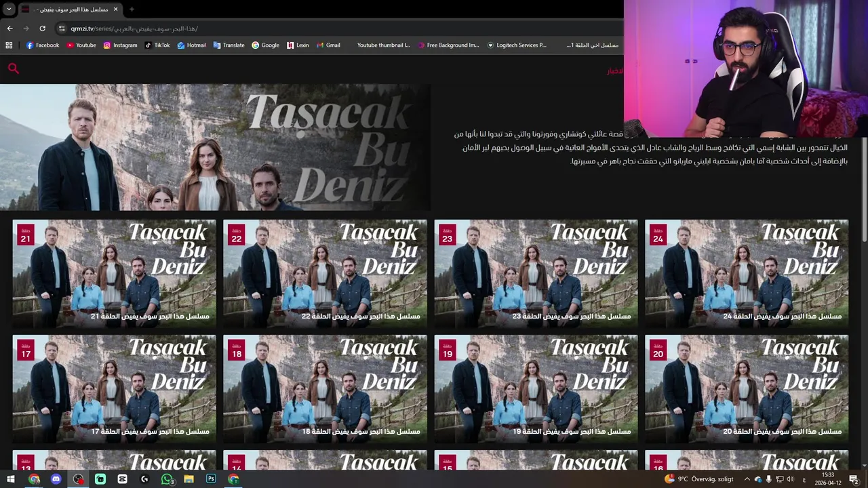Image resolution: width=868 pixels, height=488 pixels.
Task: Open the weather widget showing 9°C
Action: click(699, 479)
